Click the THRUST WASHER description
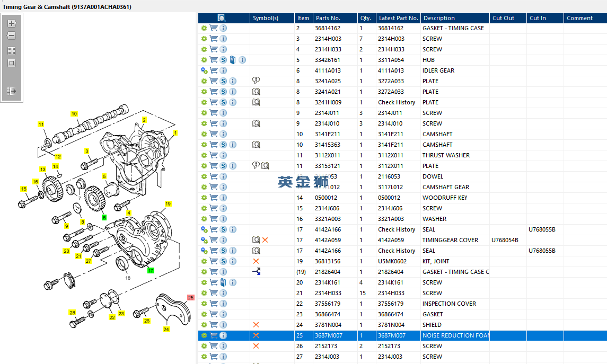This screenshot has width=607, height=364. coord(446,155)
